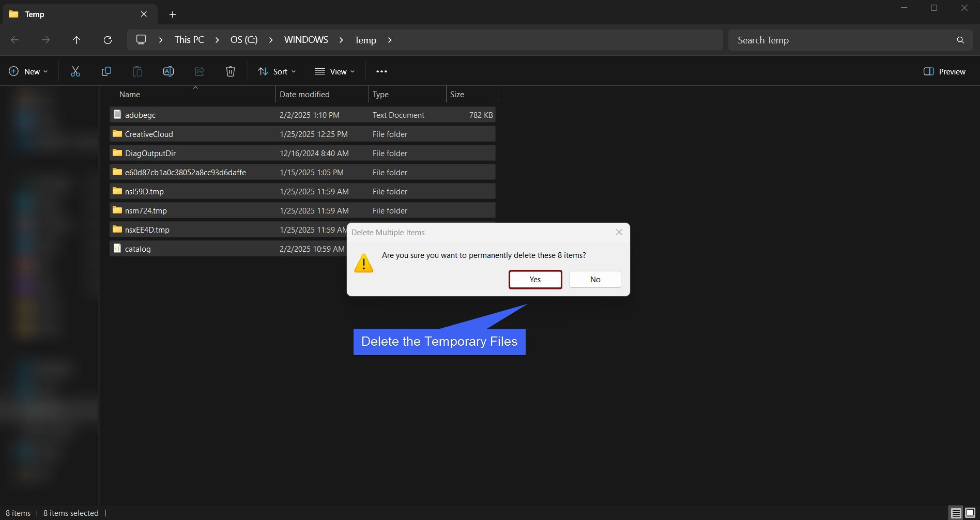This screenshot has width=980, height=520.
Task: Toggle the Preview pane button
Action: tap(944, 71)
